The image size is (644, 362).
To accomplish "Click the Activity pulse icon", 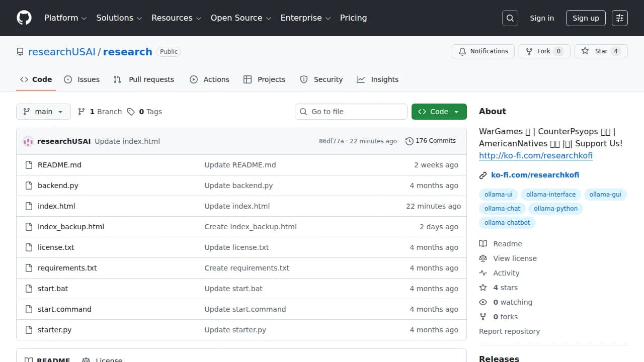I will click(483, 273).
